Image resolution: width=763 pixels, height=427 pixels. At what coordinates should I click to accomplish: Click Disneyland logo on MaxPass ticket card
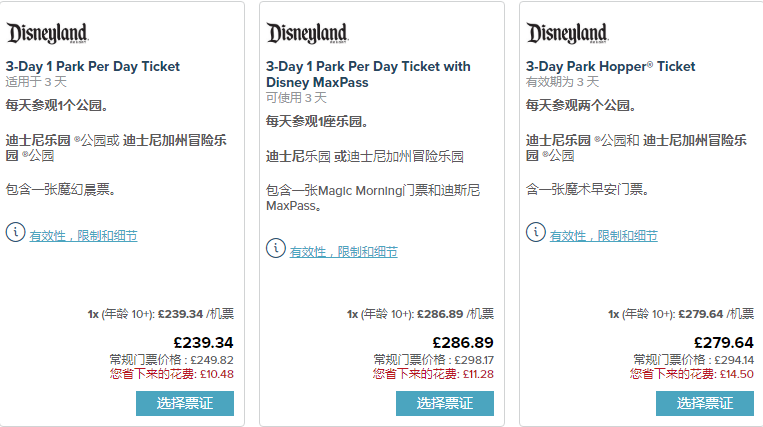307,34
